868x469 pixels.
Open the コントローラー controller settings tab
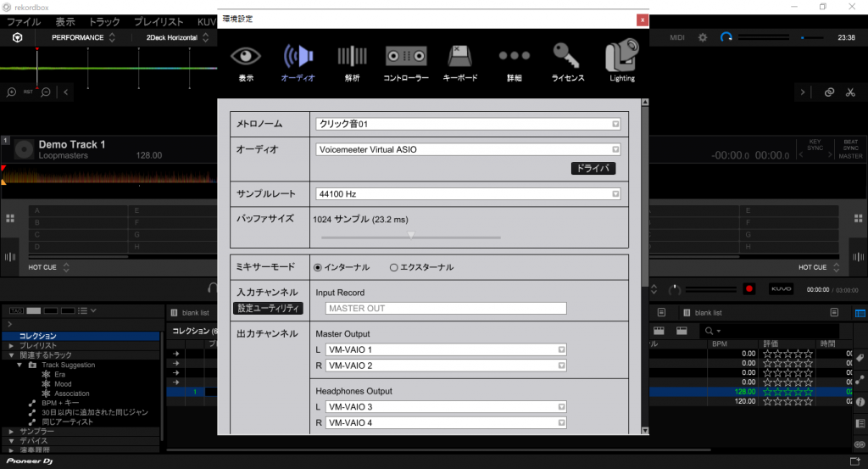pyautogui.click(x=406, y=64)
